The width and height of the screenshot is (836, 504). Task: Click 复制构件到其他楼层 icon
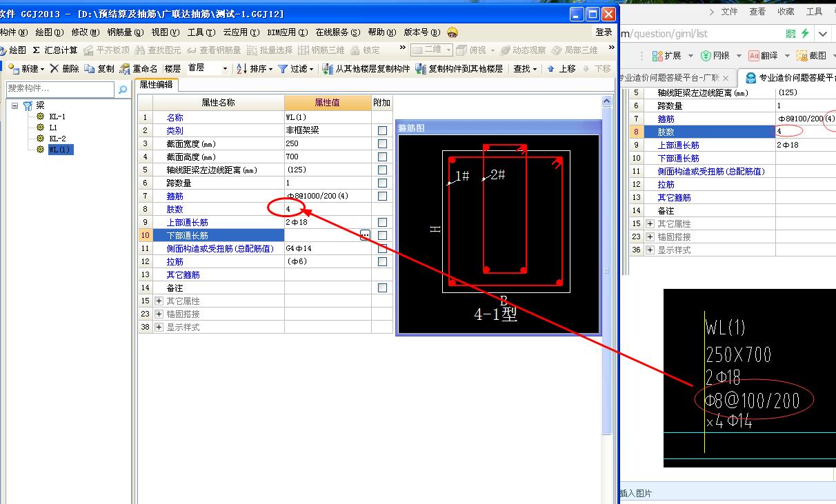(x=459, y=69)
